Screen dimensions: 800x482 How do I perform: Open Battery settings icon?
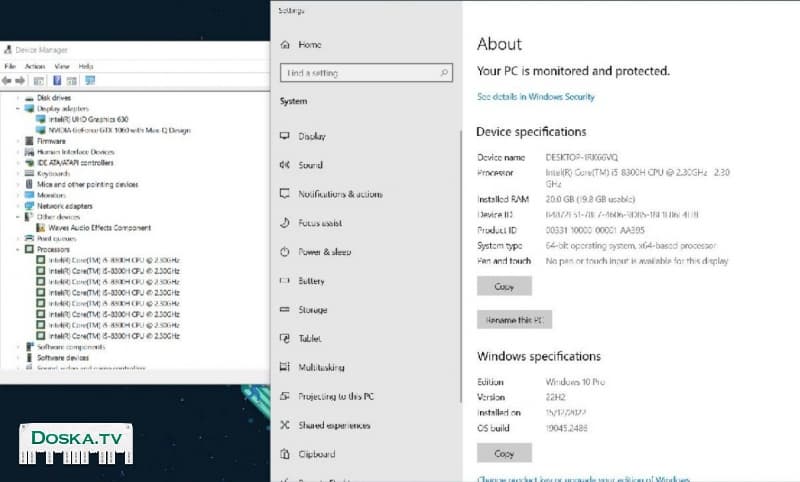(x=285, y=281)
